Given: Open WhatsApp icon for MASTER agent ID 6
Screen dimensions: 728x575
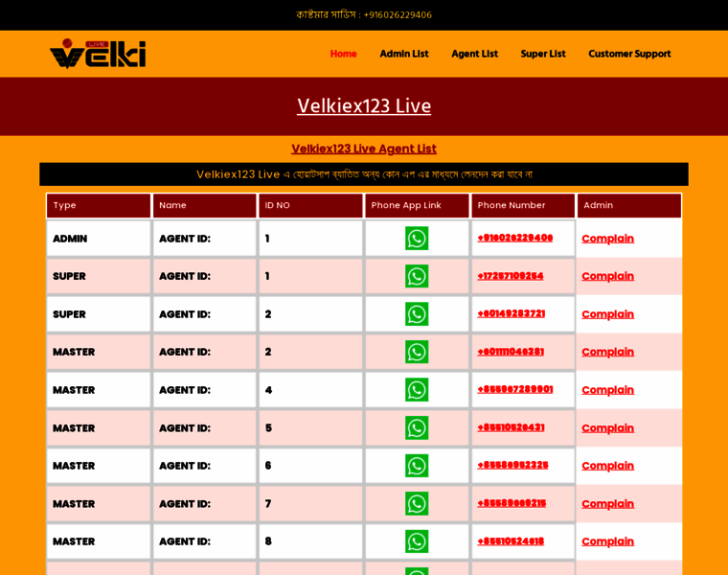Looking at the screenshot, I should coord(417,466).
